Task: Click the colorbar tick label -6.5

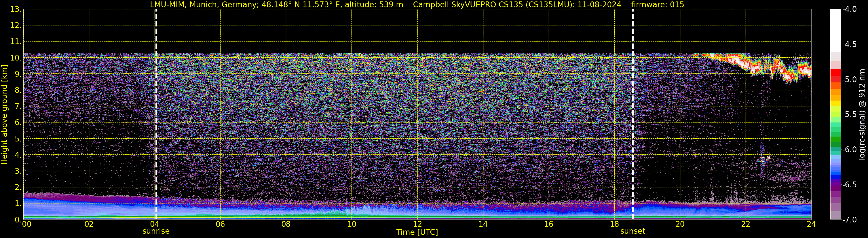Action: tap(849, 185)
